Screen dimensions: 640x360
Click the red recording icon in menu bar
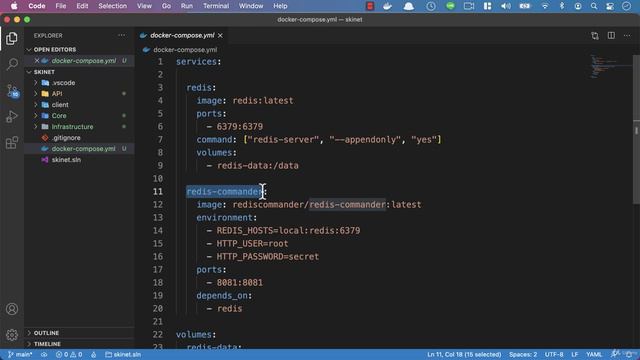click(370, 6)
